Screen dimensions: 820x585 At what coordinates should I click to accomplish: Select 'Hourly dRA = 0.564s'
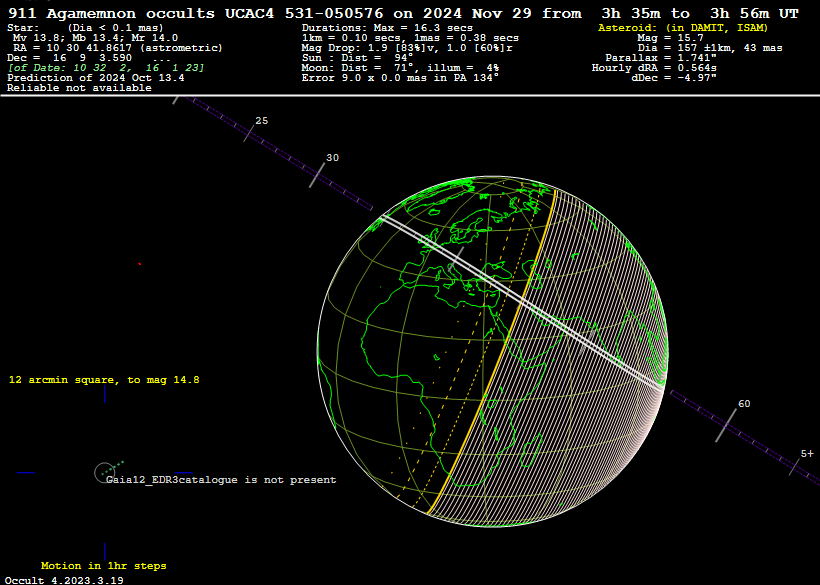pos(654,68)
